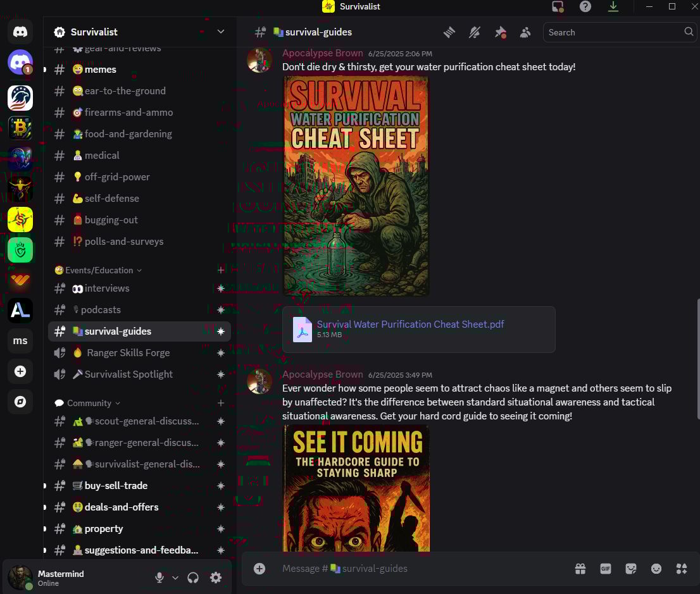Open the 'ms' server
700x594 pixels.
point(20,340)
